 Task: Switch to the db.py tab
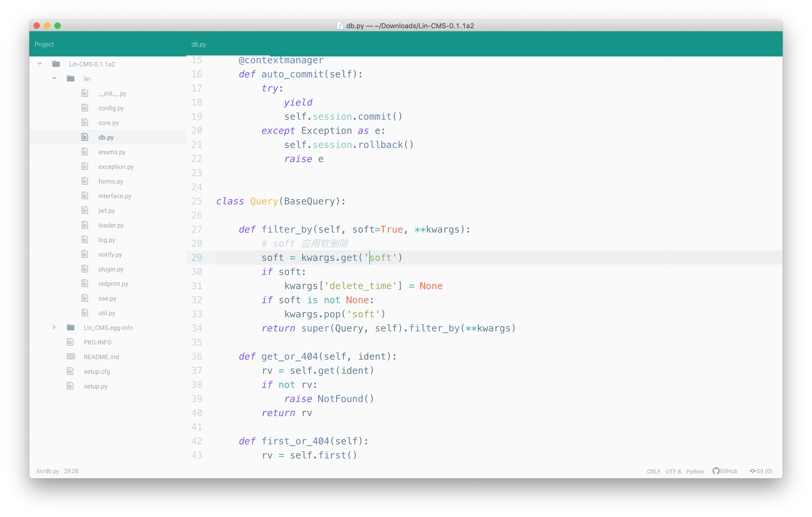[199, 44]
